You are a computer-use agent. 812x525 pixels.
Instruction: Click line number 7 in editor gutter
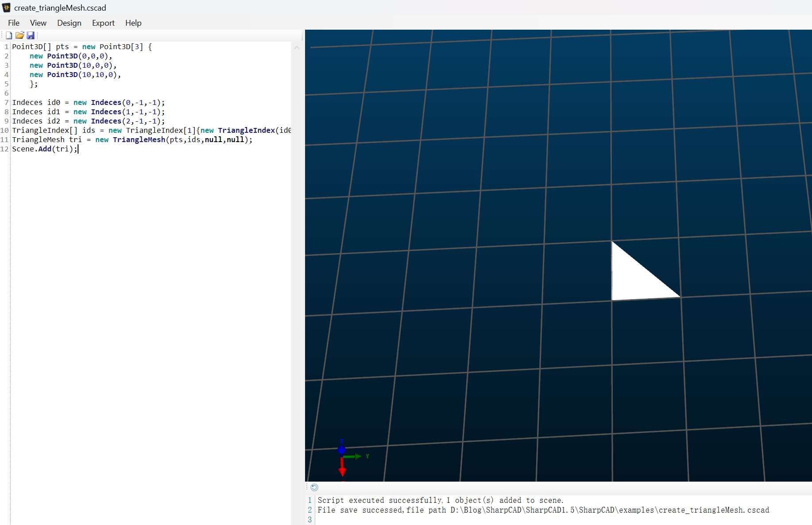6,103
